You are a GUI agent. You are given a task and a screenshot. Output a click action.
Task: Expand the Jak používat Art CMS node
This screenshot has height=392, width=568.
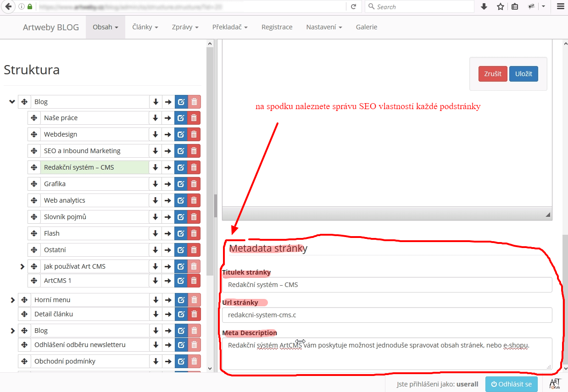(x=22, y=266)
